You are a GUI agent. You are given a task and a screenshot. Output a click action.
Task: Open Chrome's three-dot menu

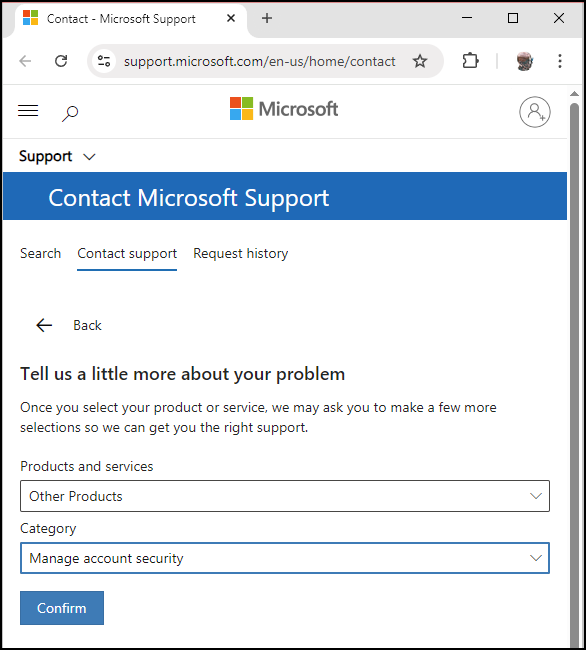click(560, 61)
